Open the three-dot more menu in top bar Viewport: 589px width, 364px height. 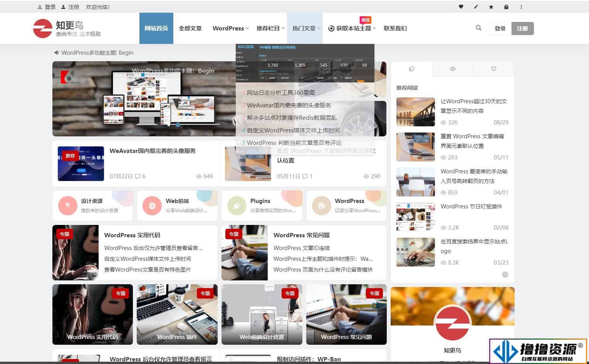[521, 7]
